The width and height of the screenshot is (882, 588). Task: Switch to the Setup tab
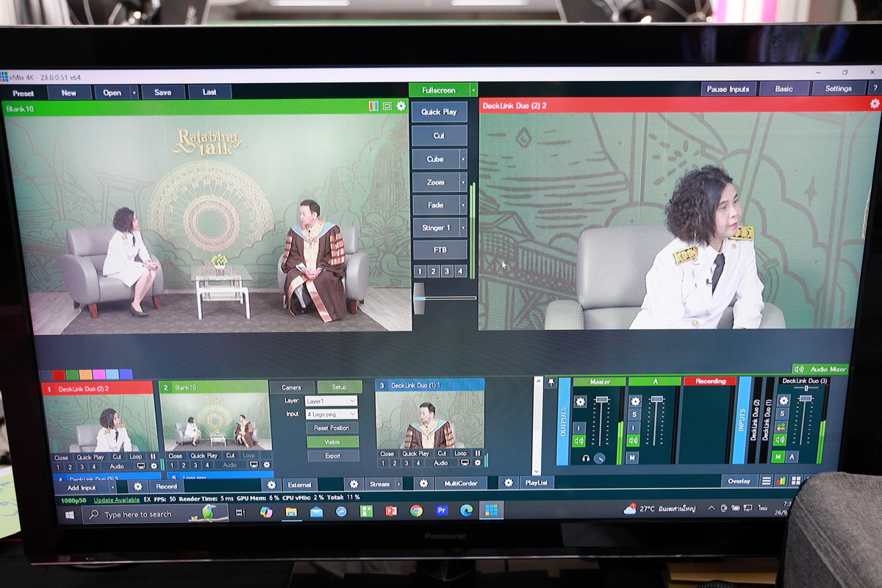339,387
